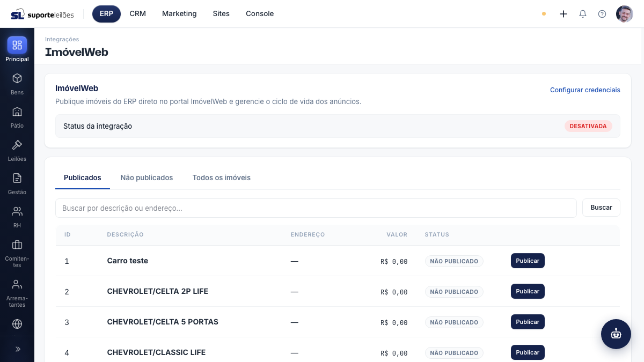Focus the search by description field
This screenshot has height=362, width=644.
click(x=316, y=208)
